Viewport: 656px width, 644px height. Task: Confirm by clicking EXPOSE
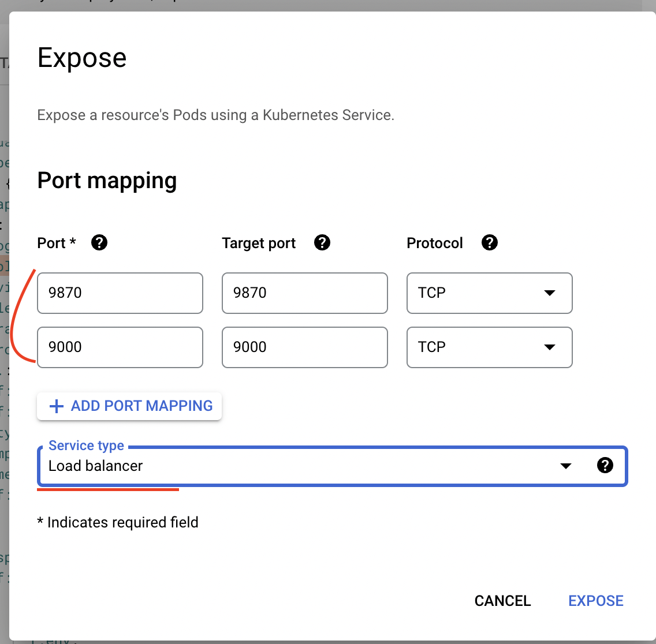pos(596,601)
